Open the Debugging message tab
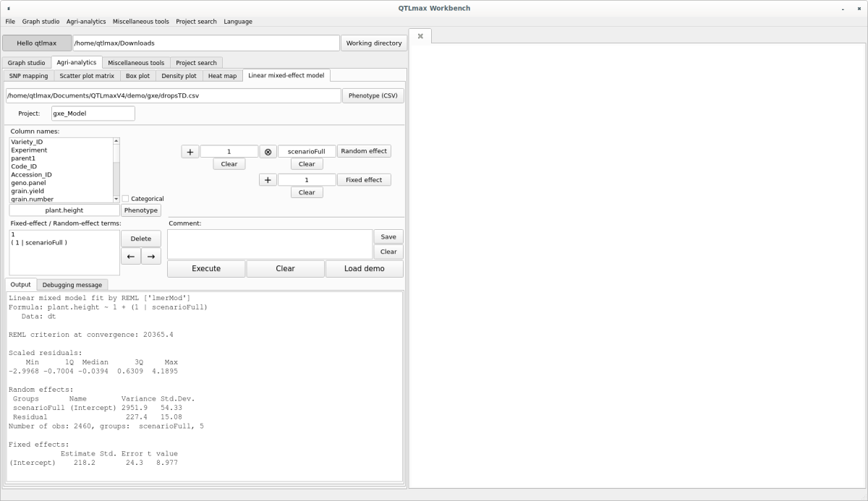 72,285
